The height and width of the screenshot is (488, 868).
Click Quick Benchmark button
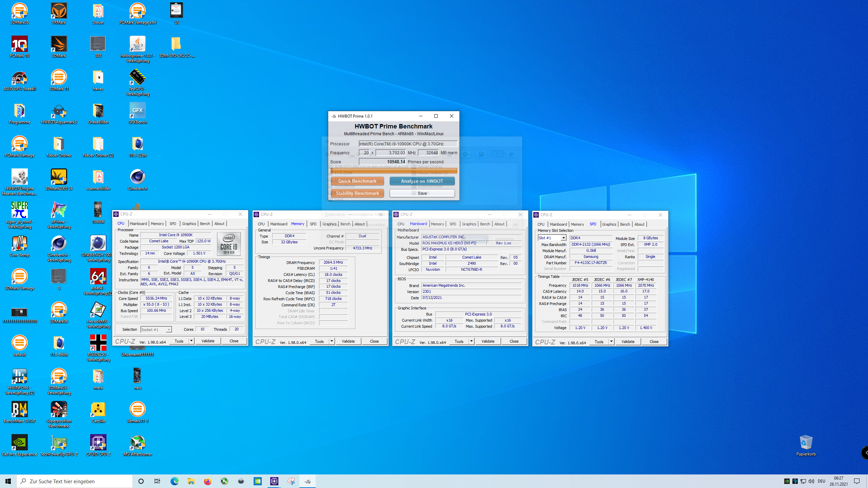point(357,181)
